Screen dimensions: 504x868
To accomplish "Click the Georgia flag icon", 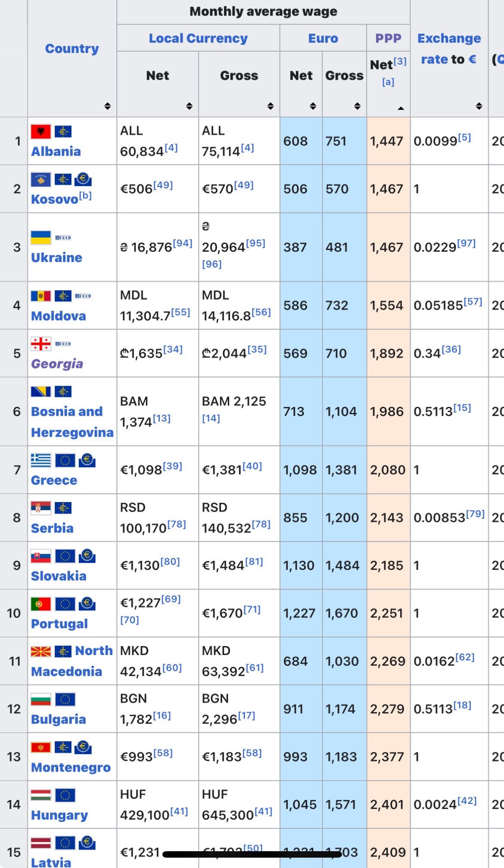I will 41,344.
